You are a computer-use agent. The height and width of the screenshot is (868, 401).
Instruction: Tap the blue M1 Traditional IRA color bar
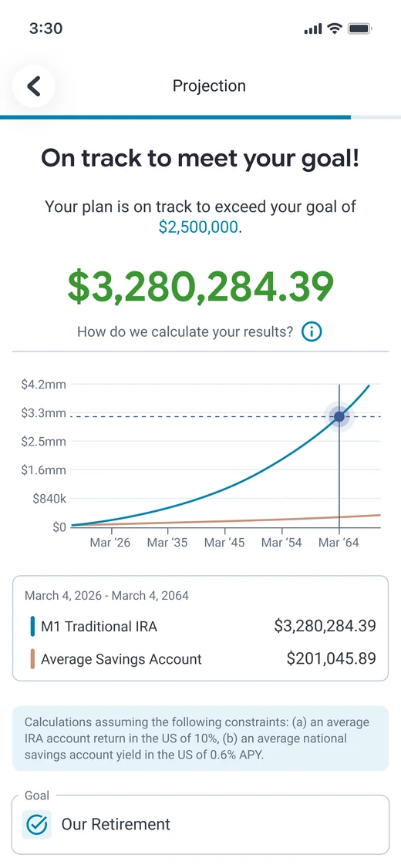click(32, 626)
